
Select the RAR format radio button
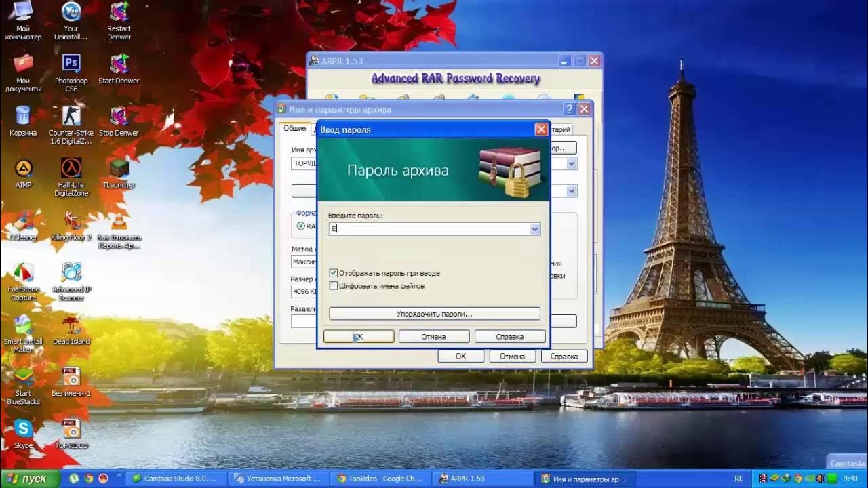pos(301,226)
